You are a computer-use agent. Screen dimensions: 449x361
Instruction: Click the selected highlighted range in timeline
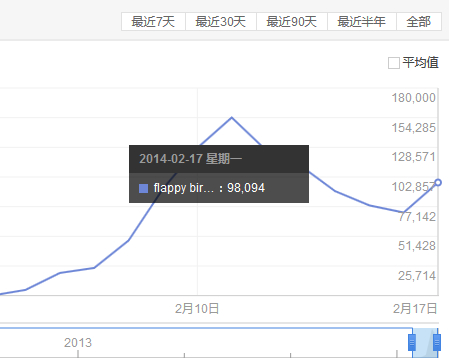click(424, 343)
